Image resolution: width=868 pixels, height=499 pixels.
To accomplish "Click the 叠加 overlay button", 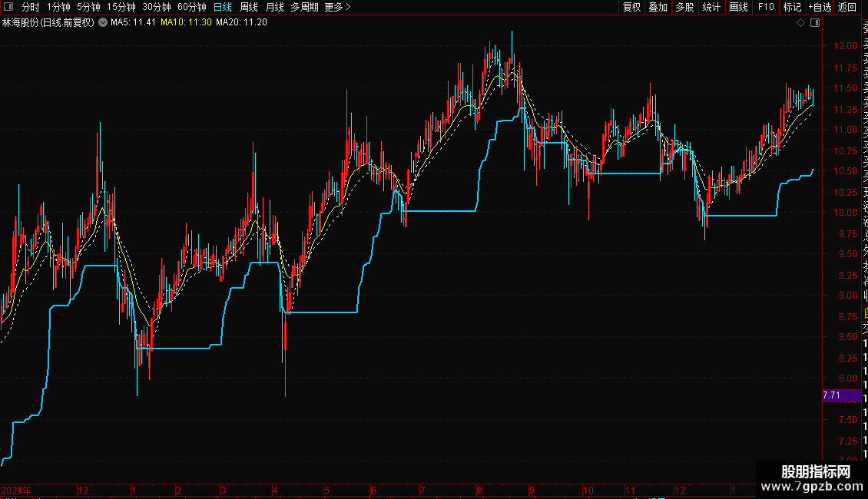I will (x=658, y=7).
